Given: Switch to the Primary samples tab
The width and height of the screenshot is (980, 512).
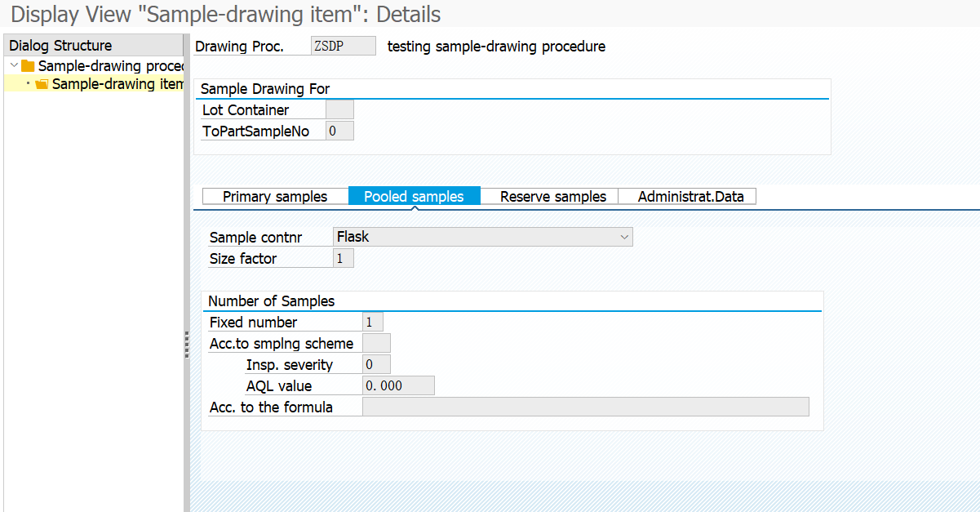Looking at the screenshot, I should (275, 197).
